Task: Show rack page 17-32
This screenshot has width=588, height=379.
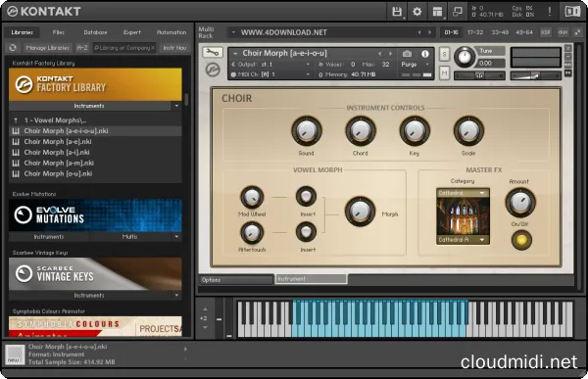Action: tap(475, 32)
